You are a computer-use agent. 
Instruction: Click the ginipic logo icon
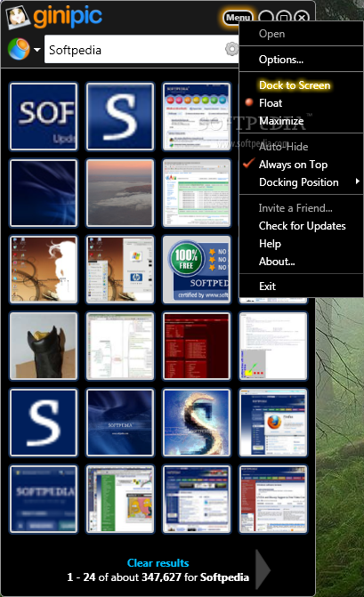pyautogui.click(x=17, y=17)
